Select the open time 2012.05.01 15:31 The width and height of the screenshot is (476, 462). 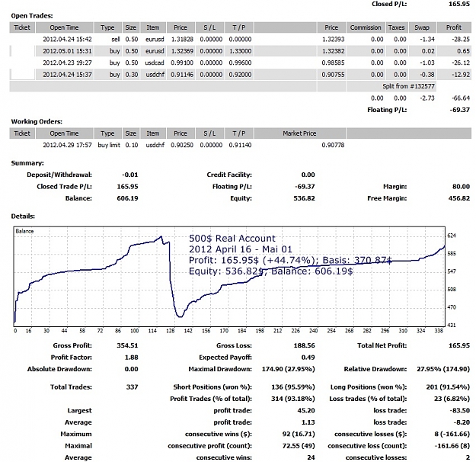67,51
